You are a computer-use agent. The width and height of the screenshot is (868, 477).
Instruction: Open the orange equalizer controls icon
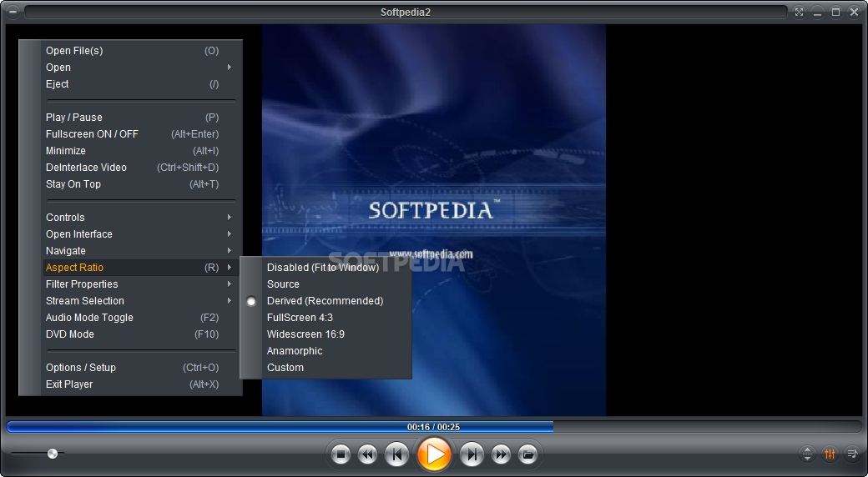click(830, 454)
